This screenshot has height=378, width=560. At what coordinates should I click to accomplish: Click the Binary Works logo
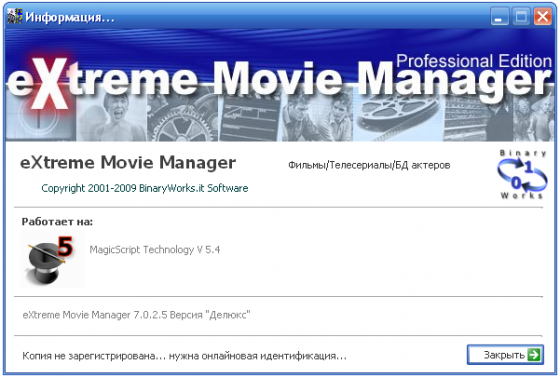click(522, 174)
